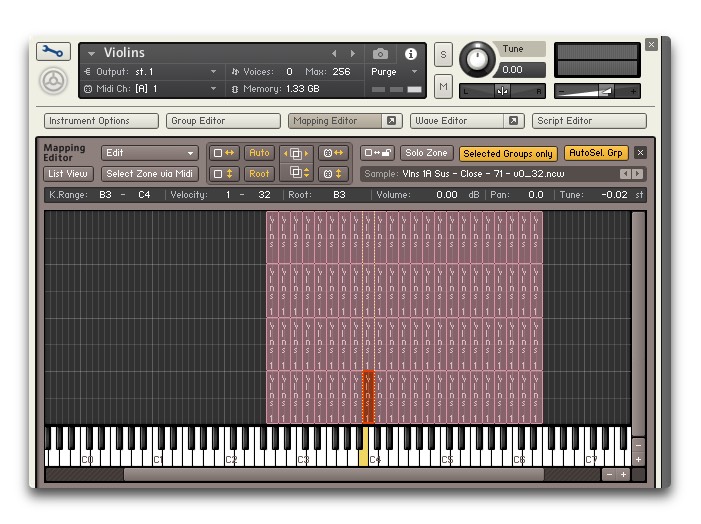
Task: Go to previous instrument arrow
Action: (334, 54)
